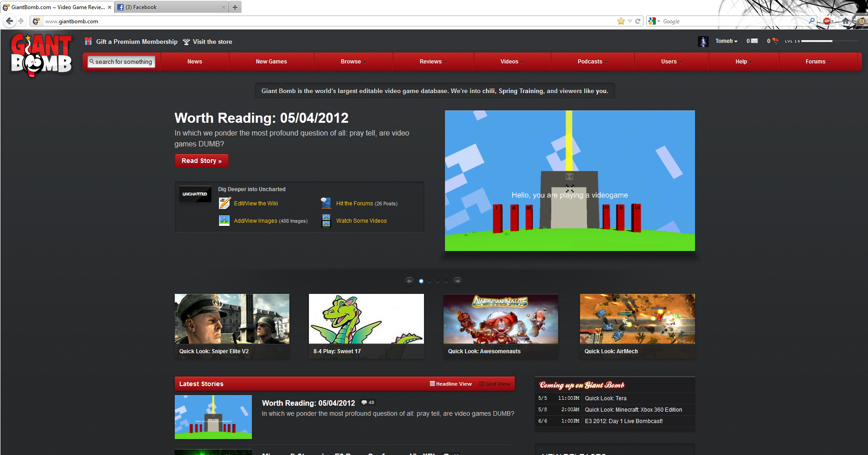
Task: Open the messages envelope icon
Action: [754, 41]
